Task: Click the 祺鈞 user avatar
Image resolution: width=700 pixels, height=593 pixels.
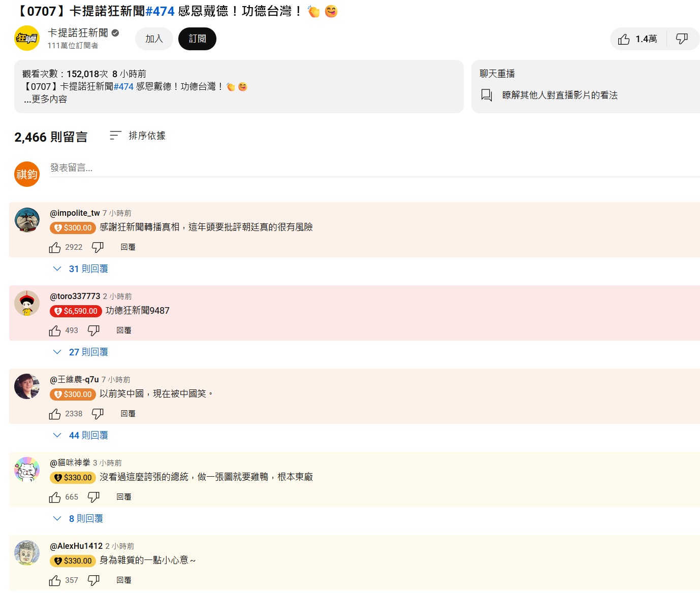Action: pyautogui.click(x=27, y=174)
